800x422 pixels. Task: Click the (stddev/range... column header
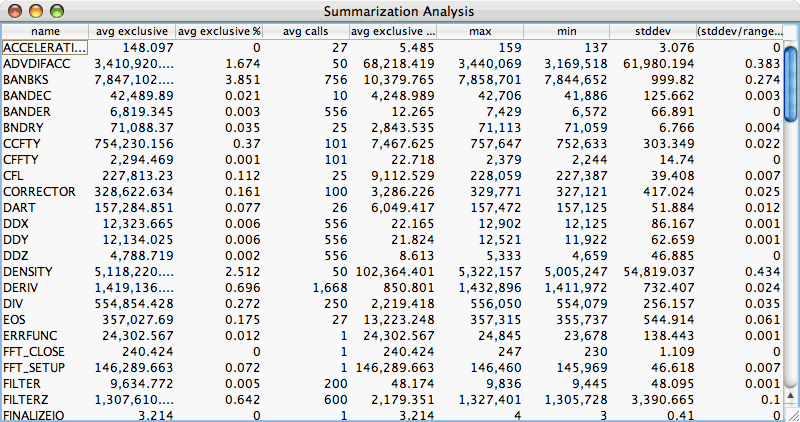click(x=739, y=31)
